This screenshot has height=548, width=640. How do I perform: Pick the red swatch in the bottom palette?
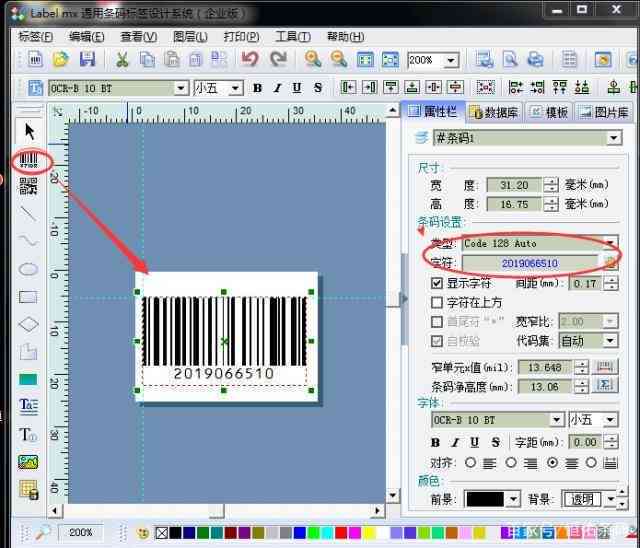340,533
